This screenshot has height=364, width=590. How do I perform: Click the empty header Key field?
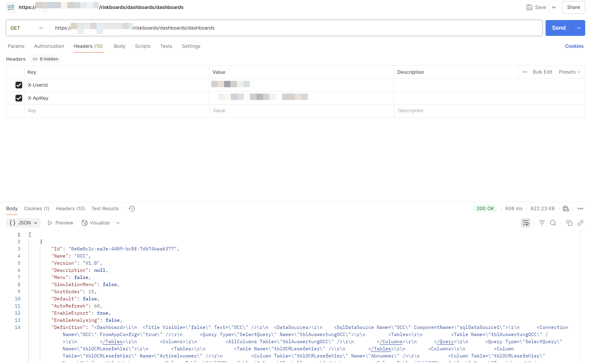117,110
